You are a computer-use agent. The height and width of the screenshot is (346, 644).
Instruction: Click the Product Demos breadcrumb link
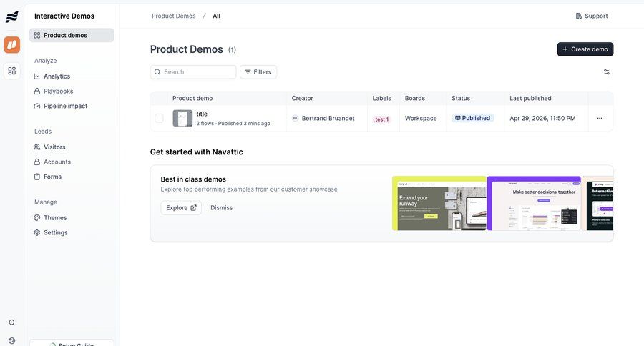coord(173,16)
